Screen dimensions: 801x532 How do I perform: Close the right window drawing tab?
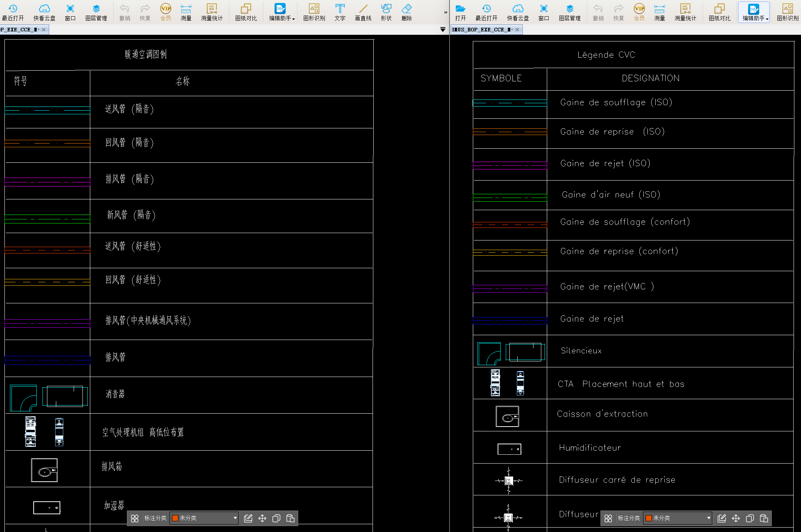coord(517,30)
